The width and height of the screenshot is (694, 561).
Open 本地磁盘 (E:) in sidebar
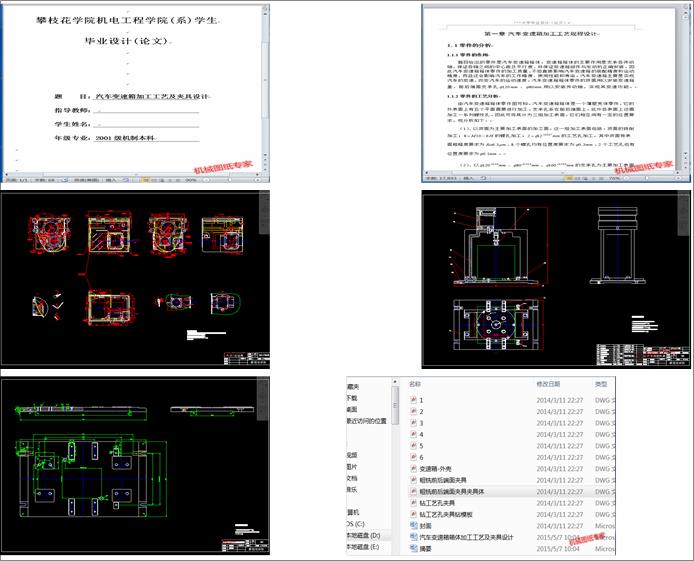[363, 547]
